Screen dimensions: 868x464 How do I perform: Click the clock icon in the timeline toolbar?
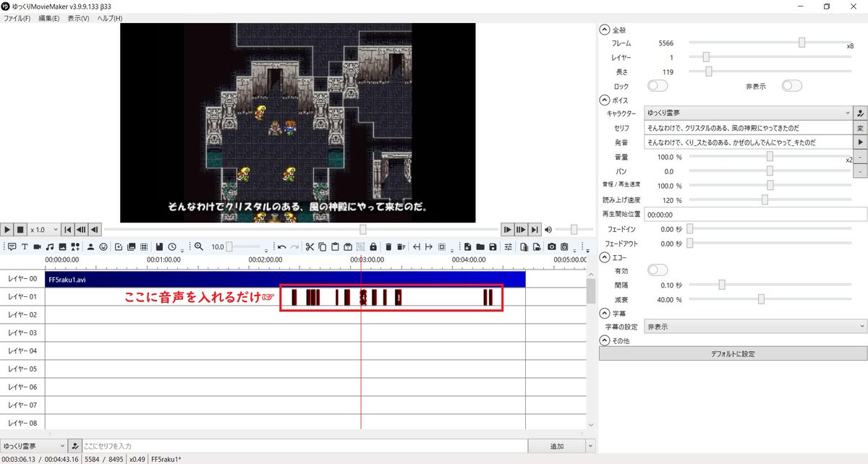(172, 246)
